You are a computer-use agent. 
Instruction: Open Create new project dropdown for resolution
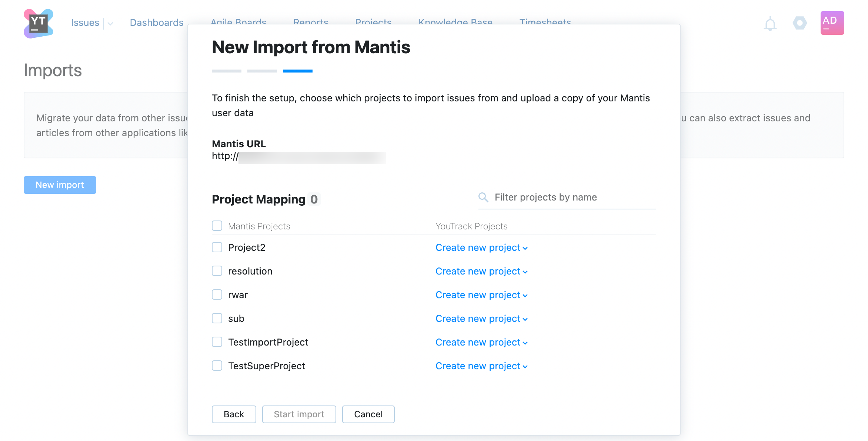(x=481, y=271)
